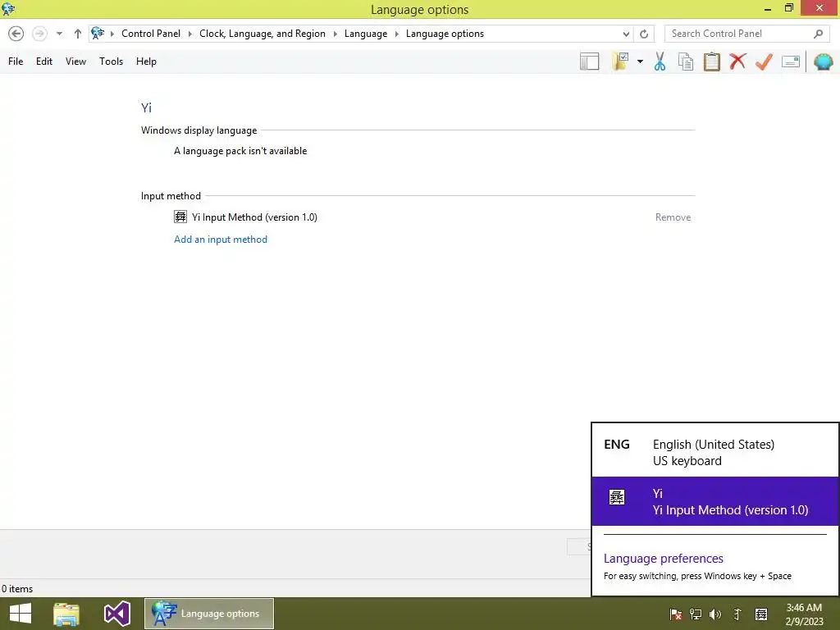Click the network tray icon

[696, 614]
